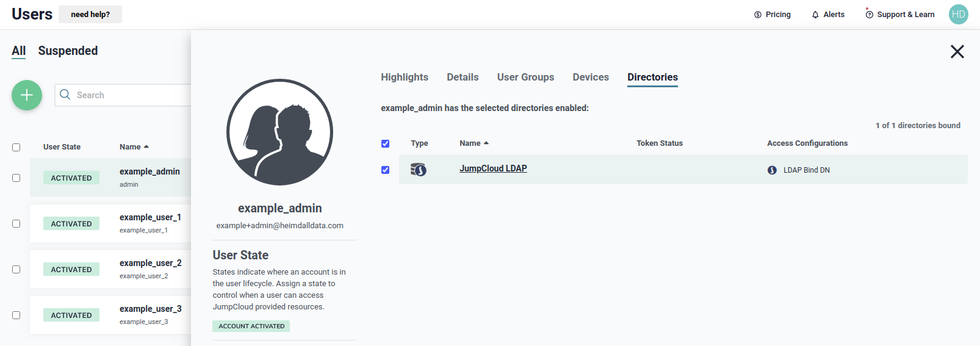
Task: Close the user details panel
Action: tap(957, 52)
